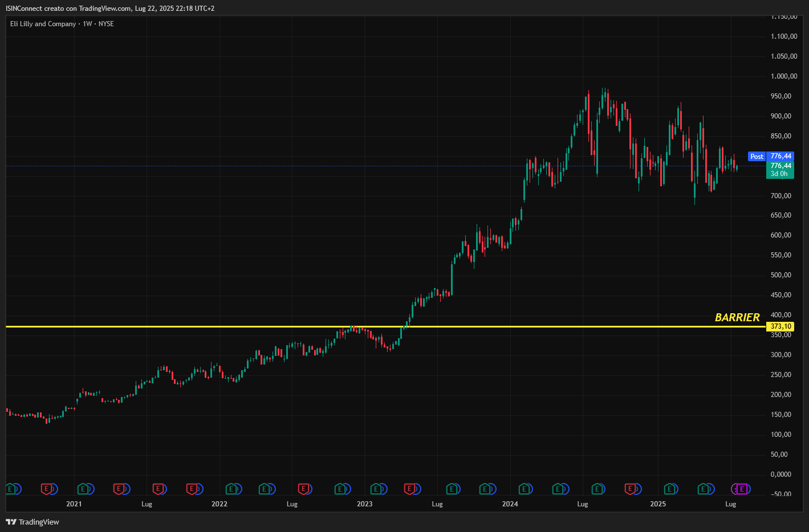Select the green earnings marker just after the 2023 label
Image resolution: width=809 pixels, height=532 pixels.
(376, 489)
